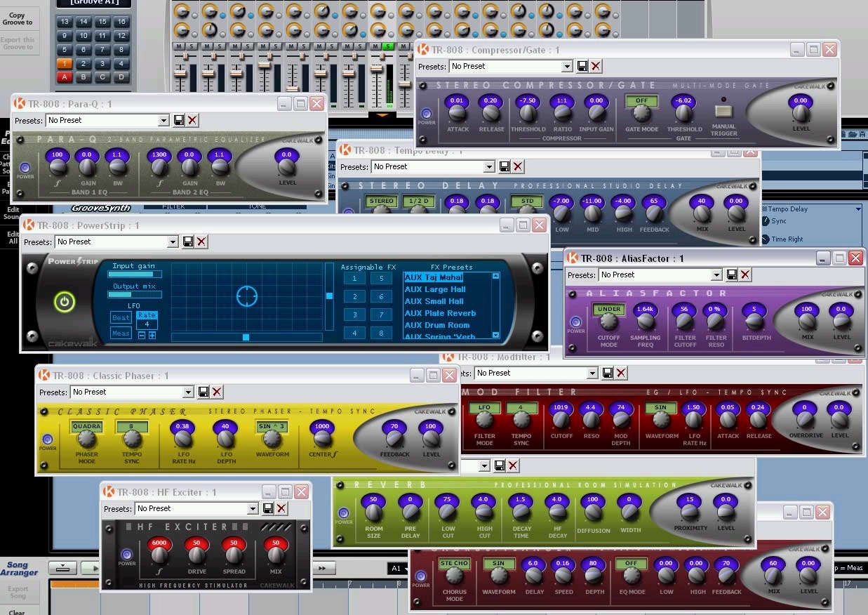Click the PowerStrip Output mix slider
Image resolution: width=868 pixels, height=615 pixels.
pos(135,295)
